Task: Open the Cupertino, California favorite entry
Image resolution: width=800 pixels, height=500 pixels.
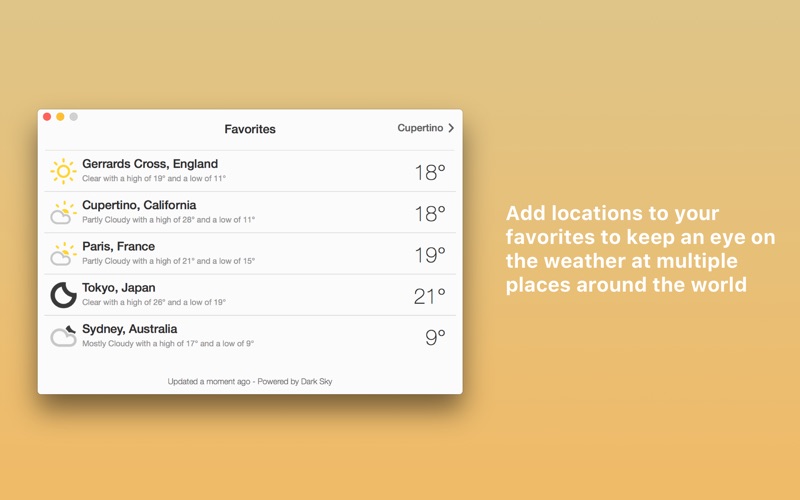Action: click(x=139, y=205)
